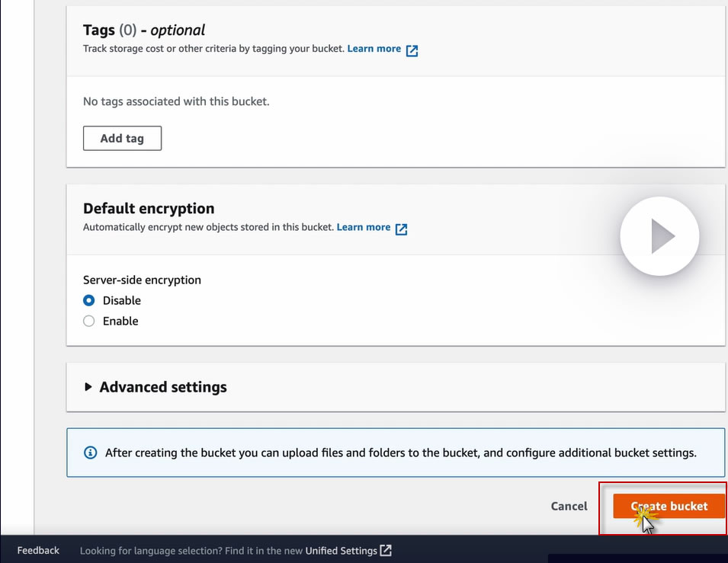The height and width of the screenshot is (563, 728).
Task: Select the Disable server-side encryption option
Action: pyautogui.click(x=89, y=301)
